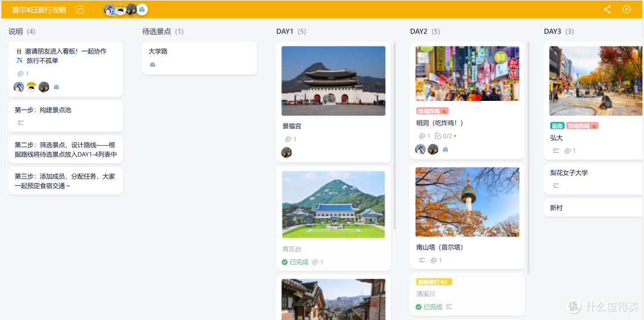Open the 第三步 添加成员 card
The width and height of the screenshot is (644, 320).
[x=66, y=181]
